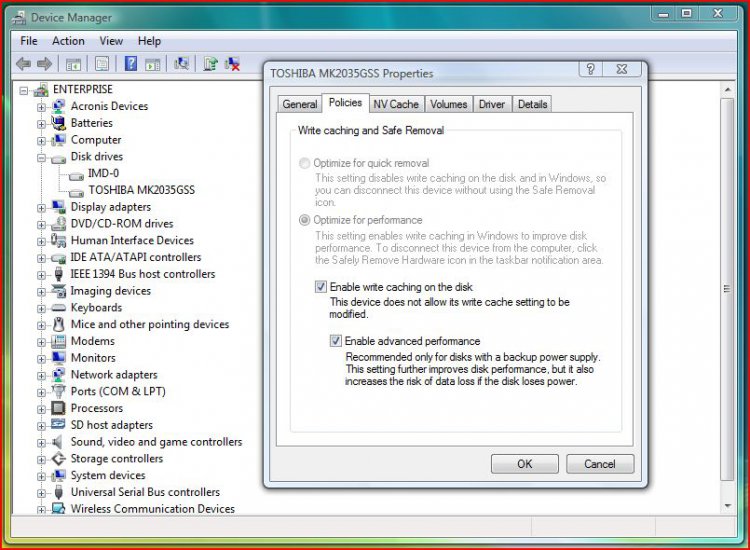Expand the System devices node

(41, 476)
